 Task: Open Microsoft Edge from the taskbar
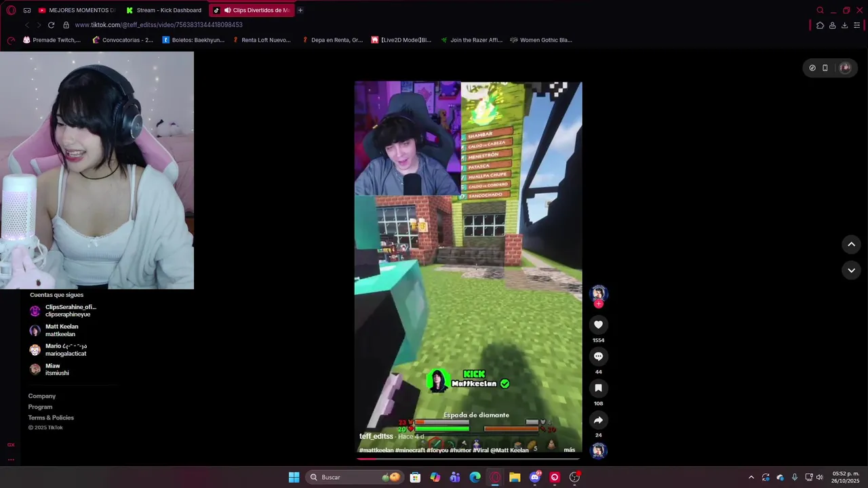[x=475, y=477]
